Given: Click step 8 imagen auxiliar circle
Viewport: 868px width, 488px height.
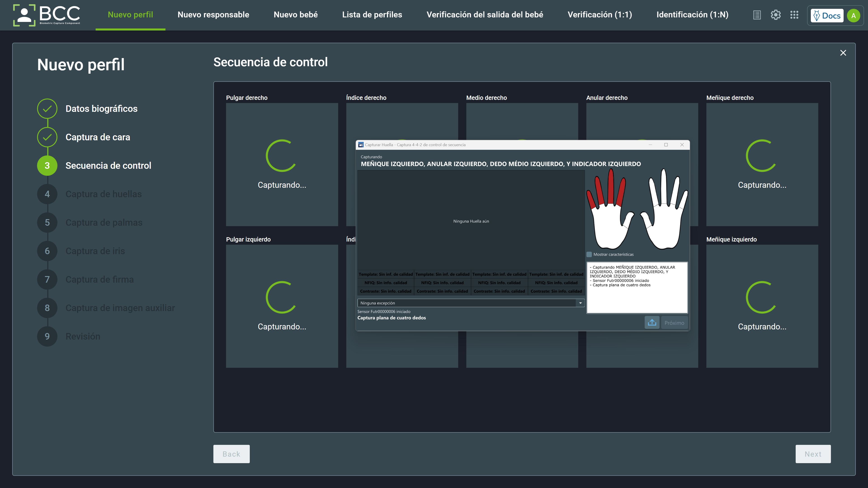Looking at the screenshot, I should pos(47,308).
